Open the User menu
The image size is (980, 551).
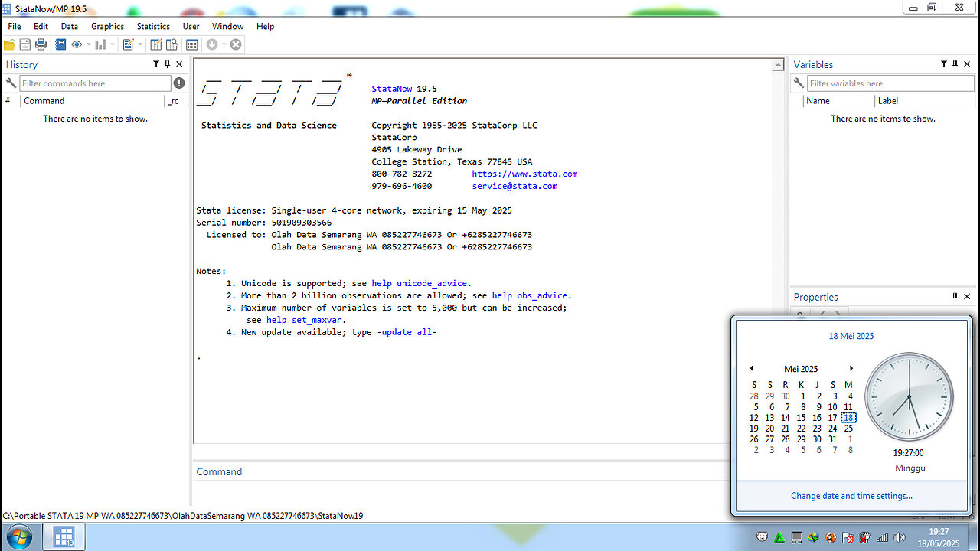191,26
